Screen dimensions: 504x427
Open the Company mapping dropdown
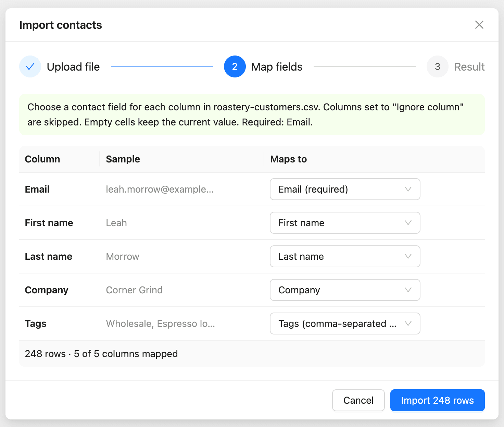pyautogui.click(x=345, y=290)
